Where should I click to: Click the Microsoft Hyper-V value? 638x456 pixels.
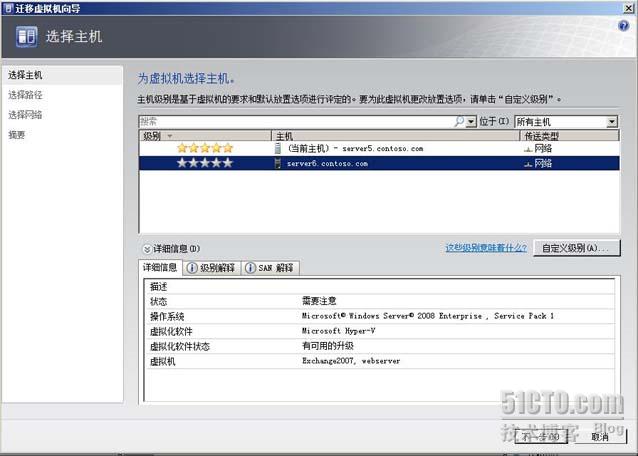point(339,331)
